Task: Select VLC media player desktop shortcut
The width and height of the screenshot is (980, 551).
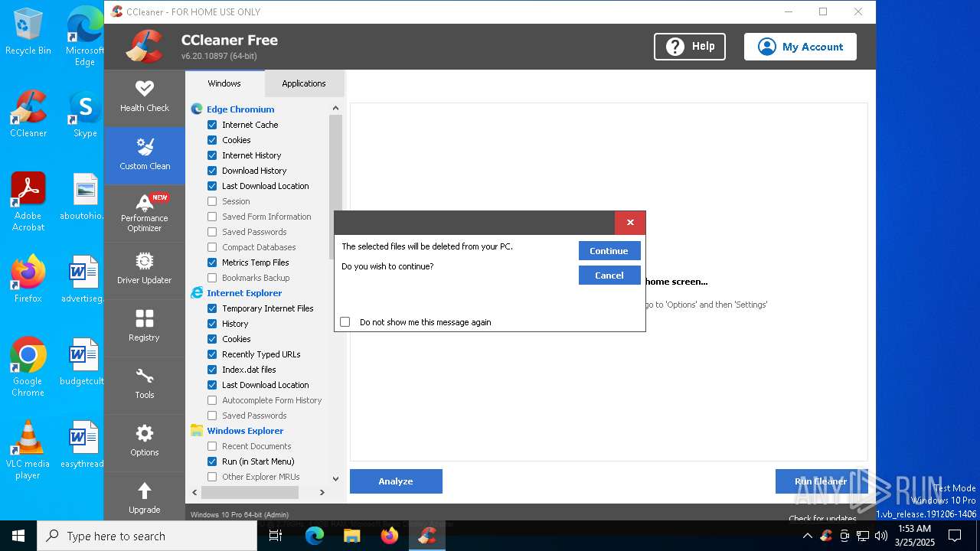Action: click(x=28, y=450)
